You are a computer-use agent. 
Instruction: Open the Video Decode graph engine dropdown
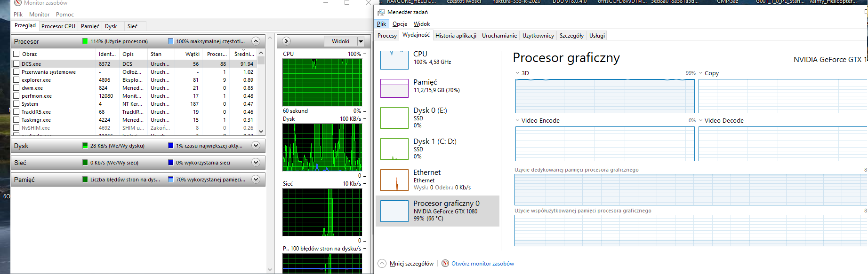pyautogui.click(x=701, y=121)
